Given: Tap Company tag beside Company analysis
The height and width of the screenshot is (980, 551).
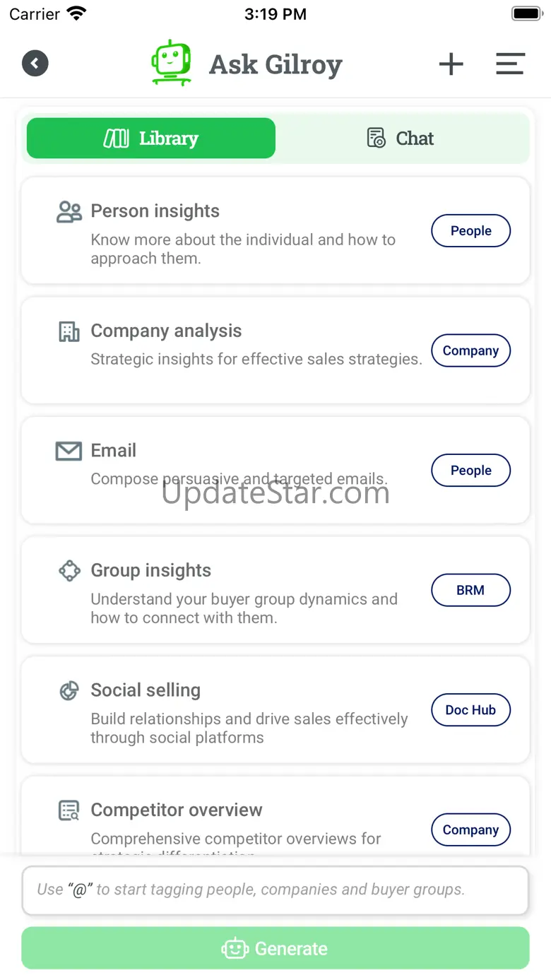Looking at the screenshot, I should coord(470,350).
